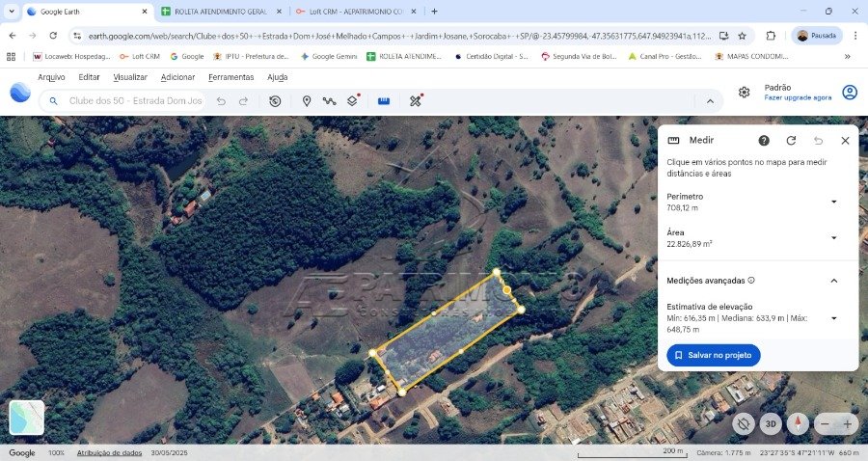The image size is (868, 461).
Task: Click Atribuição de dados link
Action: pos(109,452)
